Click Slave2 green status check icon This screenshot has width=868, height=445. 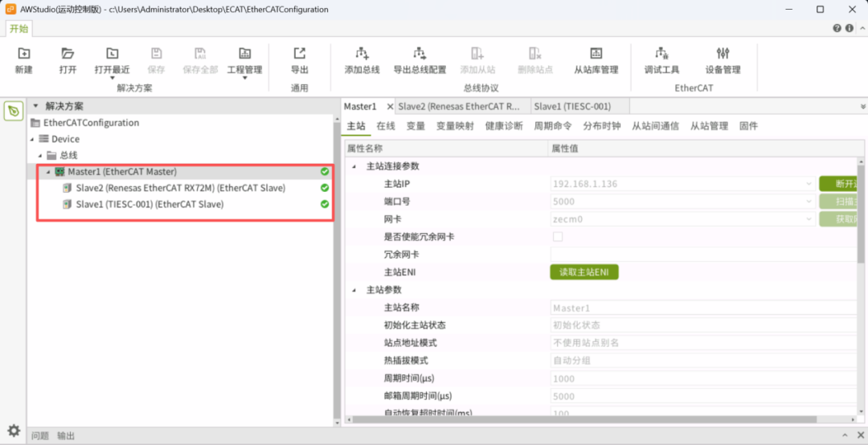click(x=325, y=188)
